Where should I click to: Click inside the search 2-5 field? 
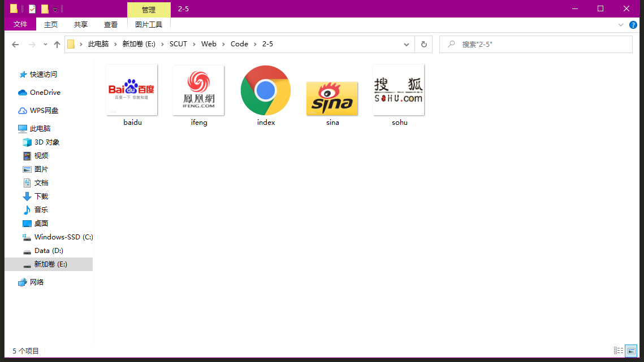[535, 44]
